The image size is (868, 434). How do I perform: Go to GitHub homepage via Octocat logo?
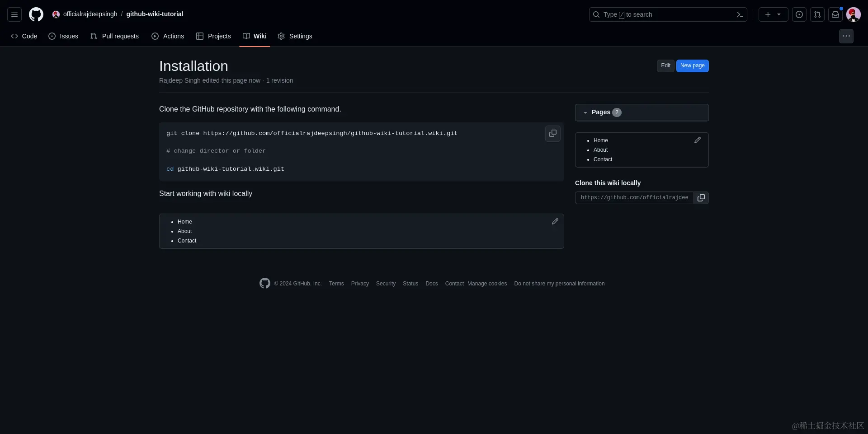36,14
